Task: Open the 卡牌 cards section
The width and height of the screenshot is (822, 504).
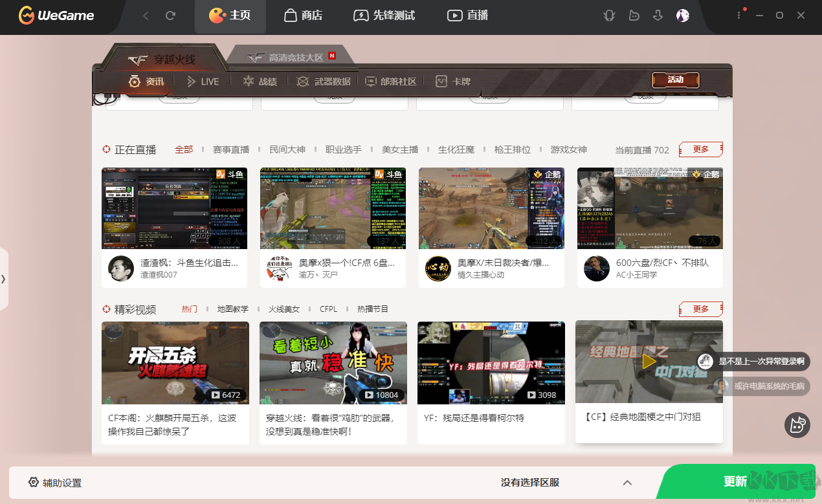Action: tap(453, 82)
